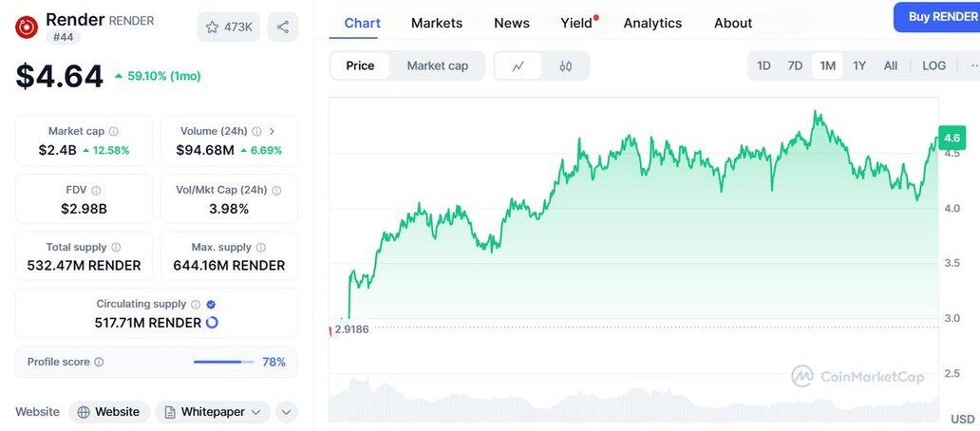Click the FDV info icon
Image resolution: width=980 pixels, height=431 pixels.
pos(96,190)
